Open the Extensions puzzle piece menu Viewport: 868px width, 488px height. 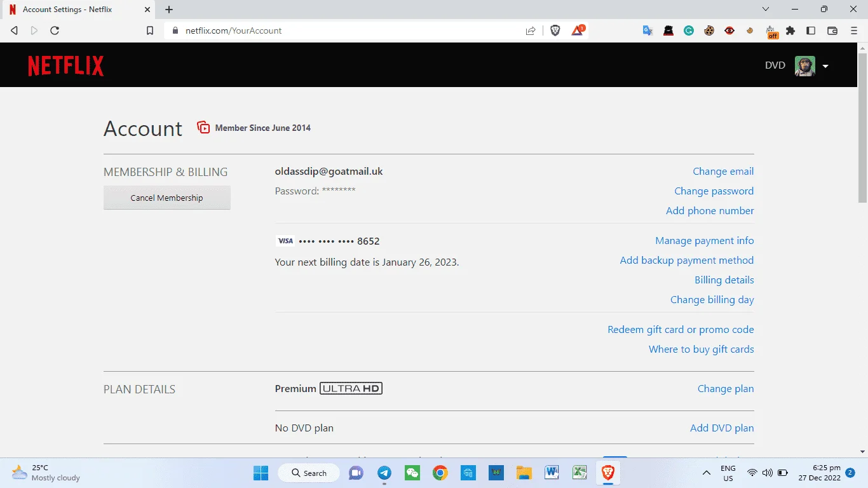coord(790,30)
